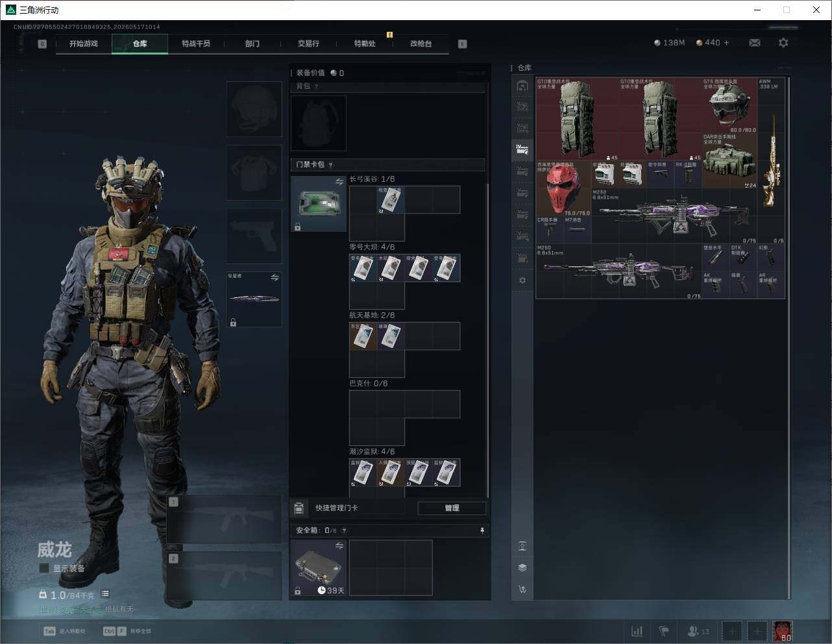Select the CR grip attachment item

tap(550, 230)
